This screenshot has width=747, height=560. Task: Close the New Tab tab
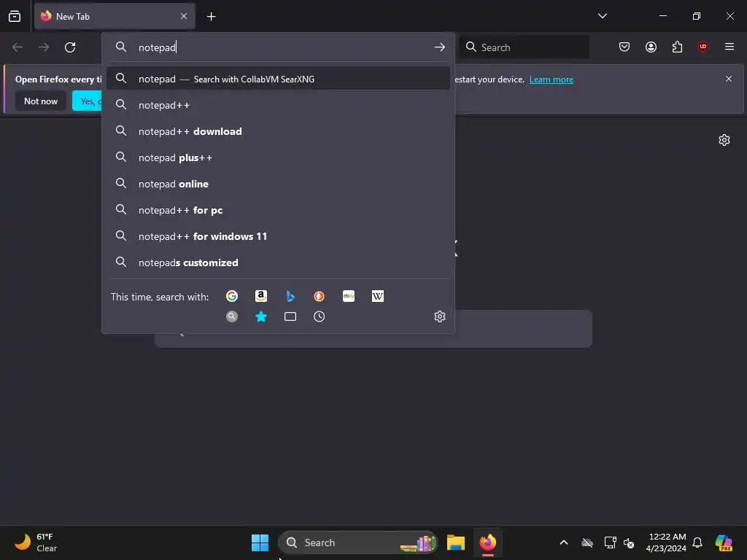click(183, 16)
